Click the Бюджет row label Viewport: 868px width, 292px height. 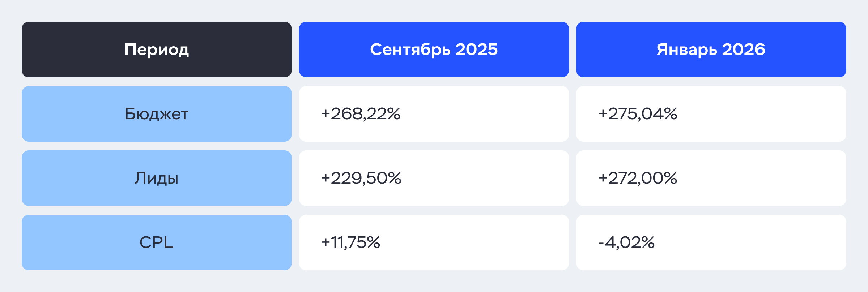[157, 114]
